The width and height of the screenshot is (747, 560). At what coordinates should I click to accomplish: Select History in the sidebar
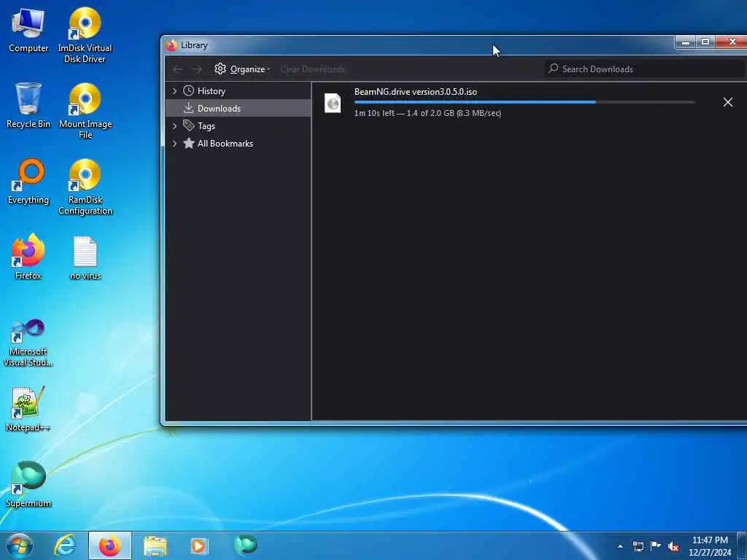(211, 91)
